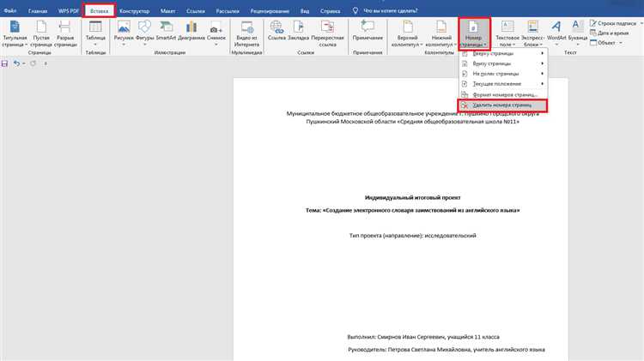Open the Undo history dropdown arrow
Viewport: 644px width, 361px height.
(24, 63)
